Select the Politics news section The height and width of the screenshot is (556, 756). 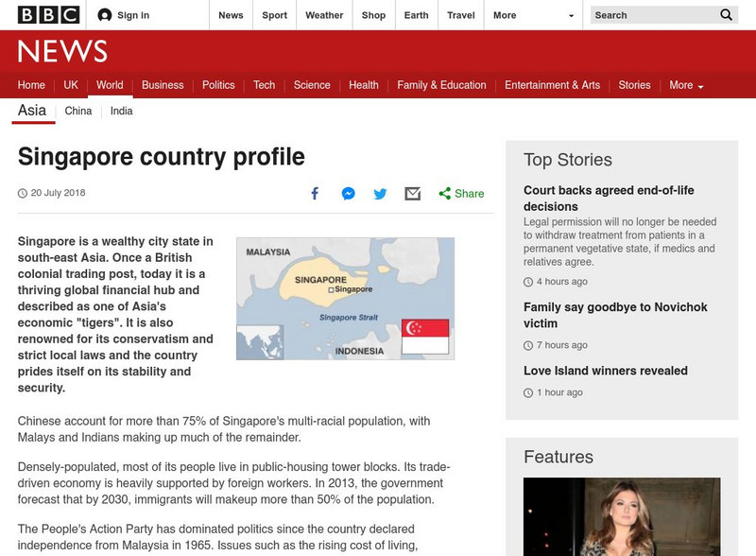pyautogui.click(x=218, y=85)
